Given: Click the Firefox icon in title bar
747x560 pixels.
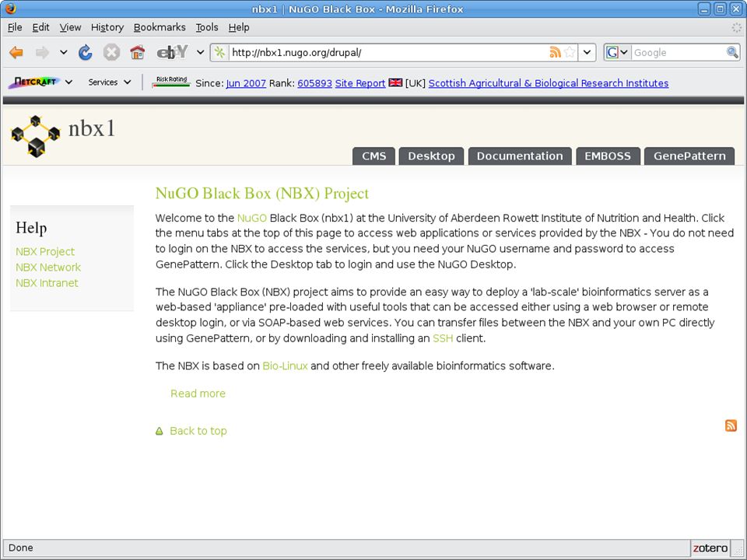Looking at the screenshot, I should coord(10,9).
